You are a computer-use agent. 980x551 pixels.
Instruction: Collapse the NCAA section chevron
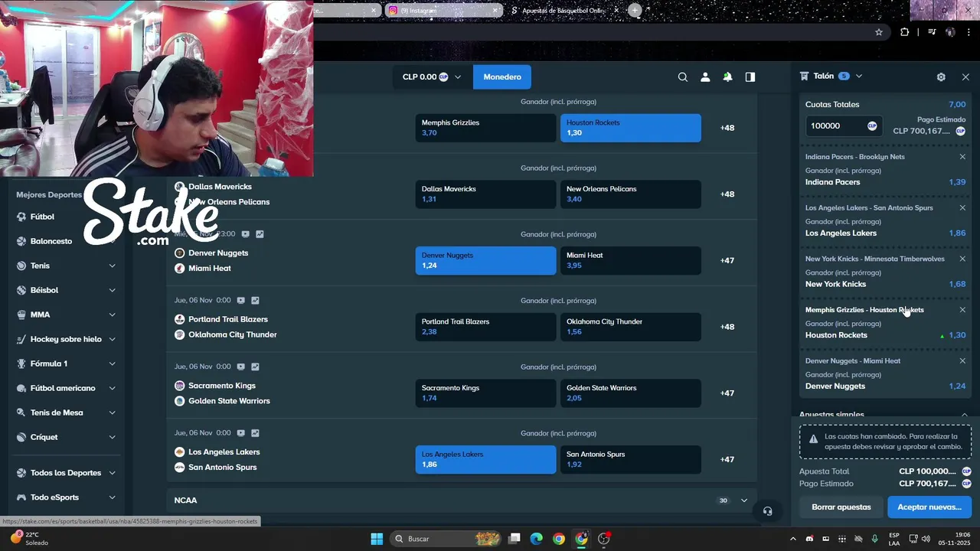[743, 500]
